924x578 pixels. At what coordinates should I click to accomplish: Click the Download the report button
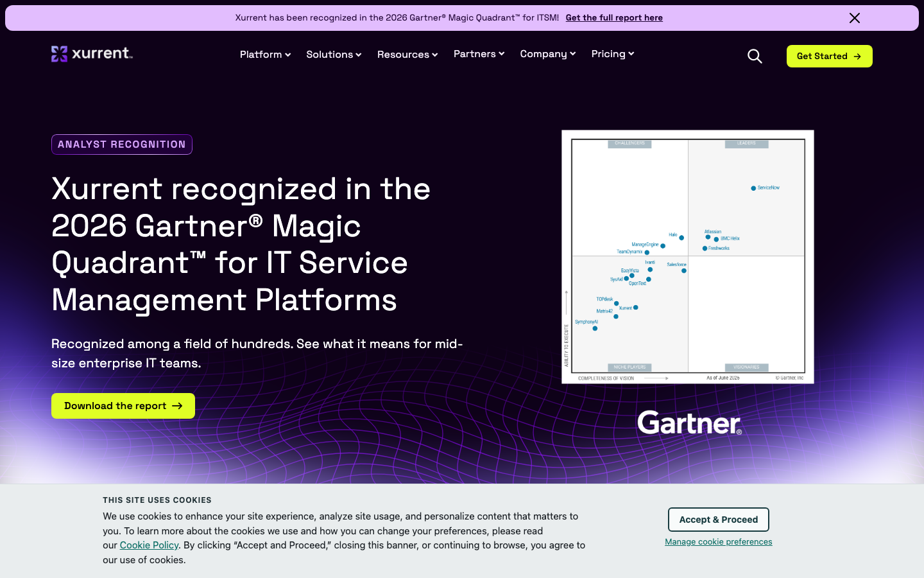123,406
